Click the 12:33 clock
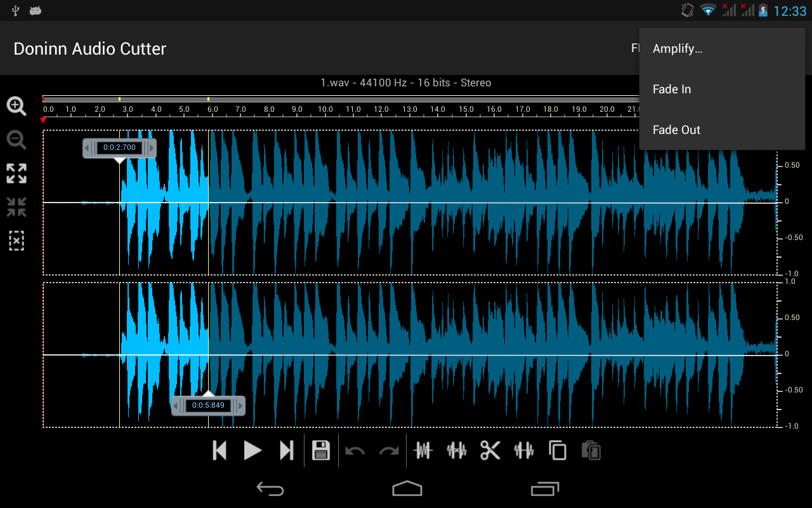Image resolution: width=812 pixels, height=508 pixels. [x=790, y=11]
